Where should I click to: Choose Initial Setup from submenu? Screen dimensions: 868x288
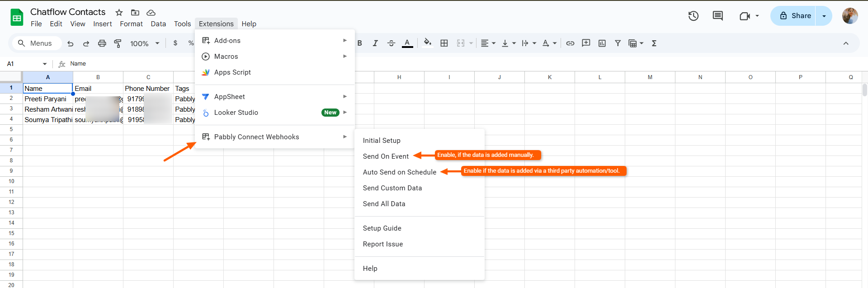coord(420,141)
